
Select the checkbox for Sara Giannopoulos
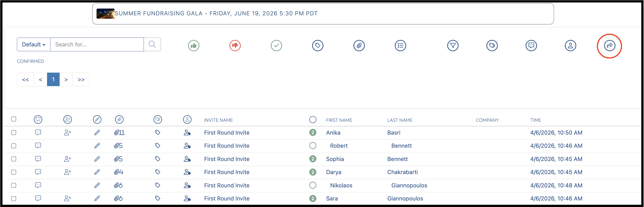14,198
